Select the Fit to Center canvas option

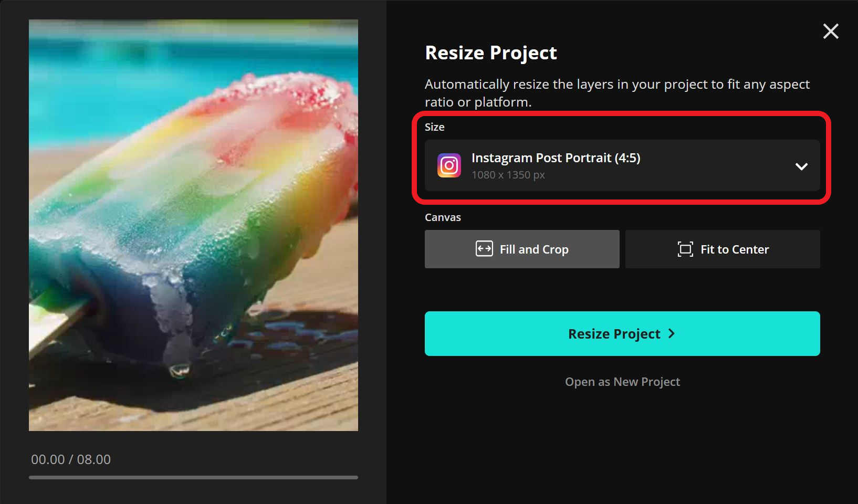[x=723, y=249]
